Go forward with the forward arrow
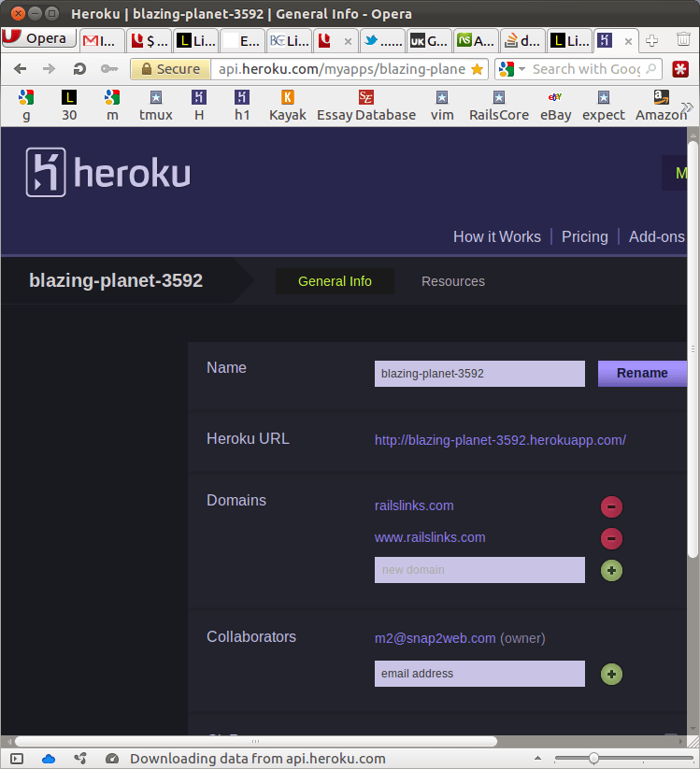 pyautogui.click(x=49, y=69)
